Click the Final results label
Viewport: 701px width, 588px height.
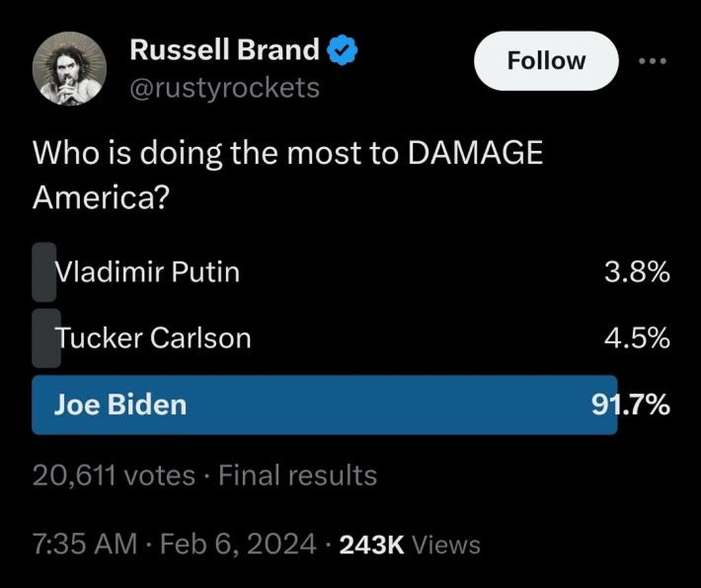pyautogui.click(x=297, y=475)
